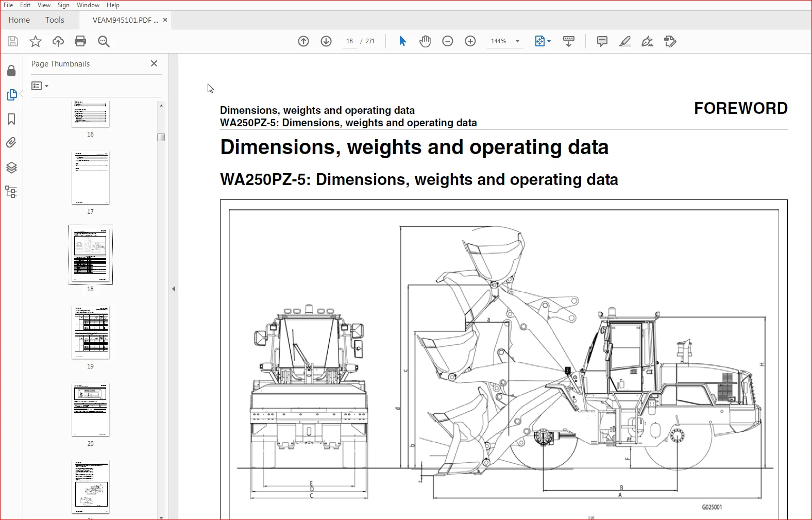The width and height of the screenshot is (812, 520).
Task: Select page 19 thumbnail
Action: tap(91, 332)
